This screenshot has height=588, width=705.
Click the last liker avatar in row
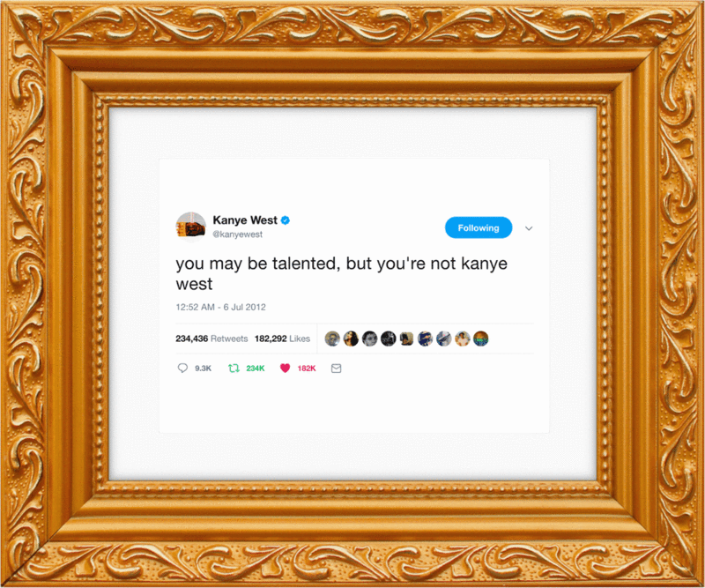[480, 339]
